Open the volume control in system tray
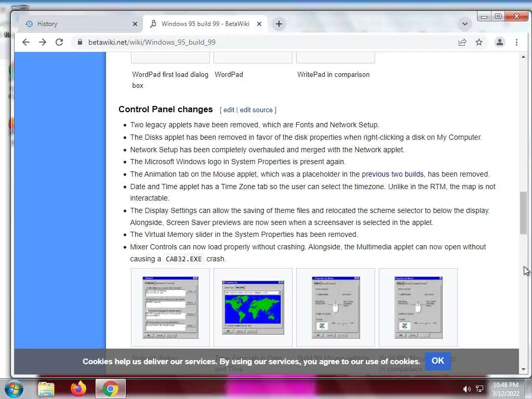The image size is (532, 399). [x=467, y=389]
